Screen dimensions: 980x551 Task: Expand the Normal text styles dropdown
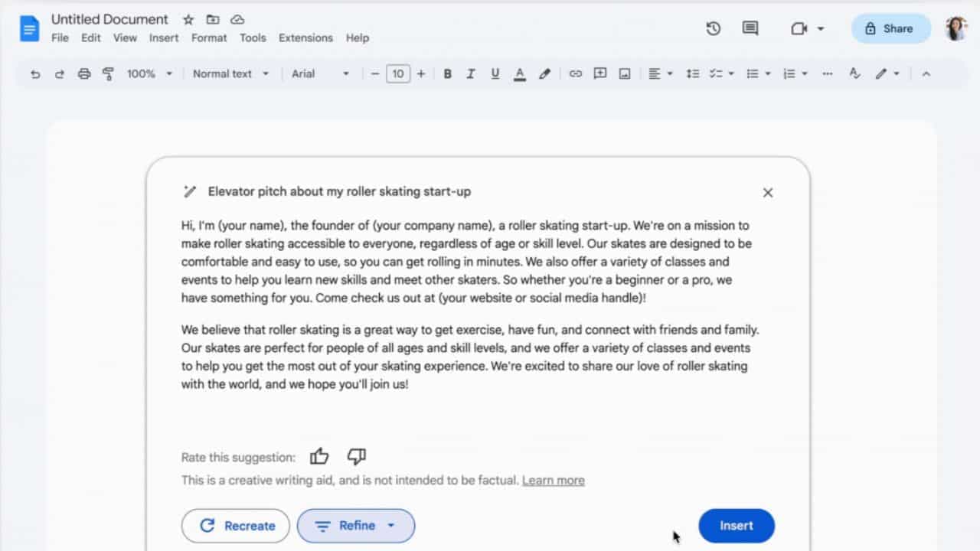tap(230, 73)
